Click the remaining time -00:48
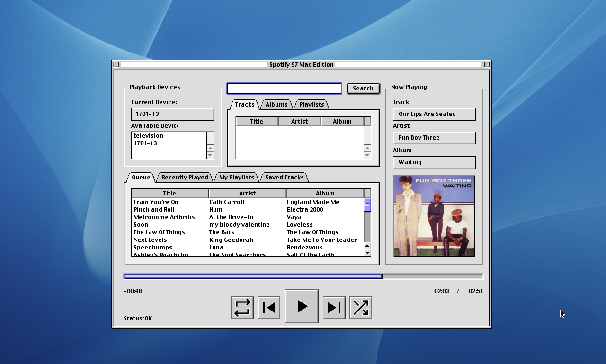This screenshot has width=606, height=364. tap(133, 291)
